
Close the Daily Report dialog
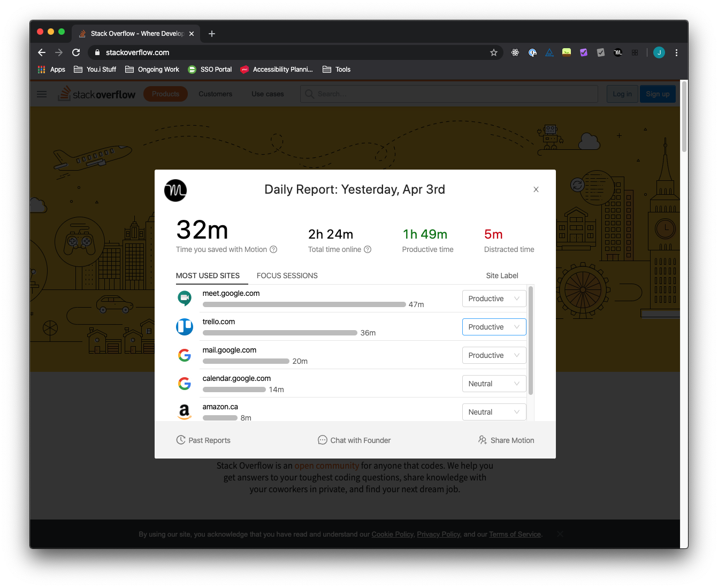[x=536, y=189]
